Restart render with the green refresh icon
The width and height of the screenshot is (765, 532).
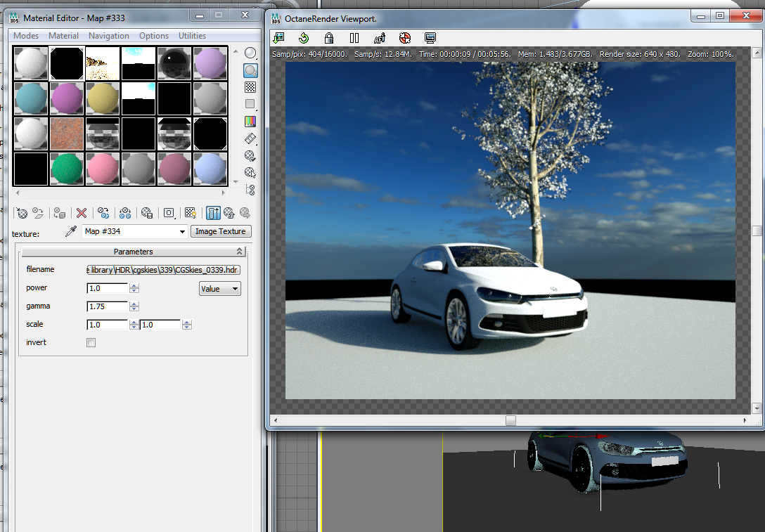pos(304,37)
